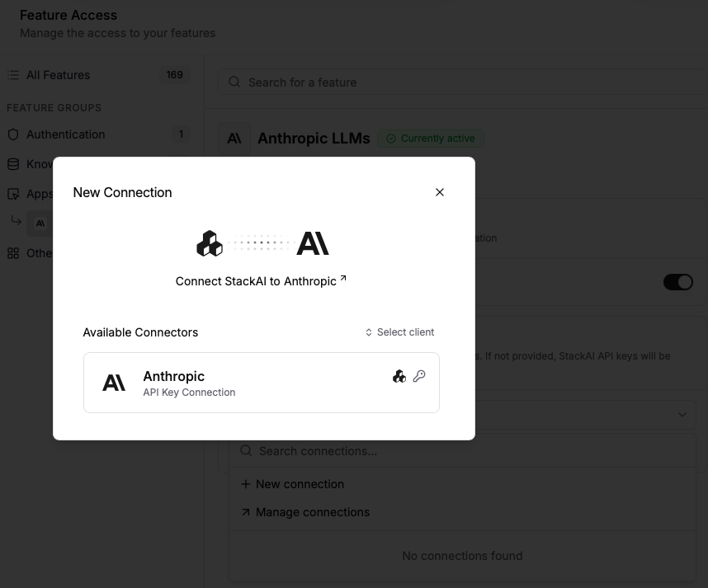Click the All Features list icon
The height and width of the screenshot is (588, 708).
point(13,75)
